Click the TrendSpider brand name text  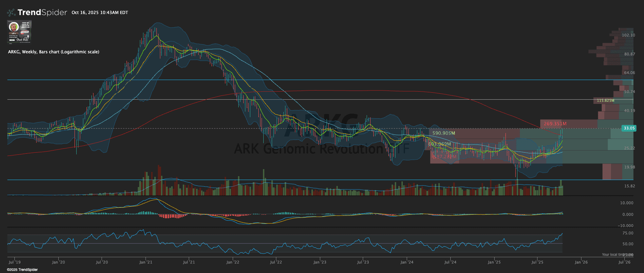click(x=42, y=13)
